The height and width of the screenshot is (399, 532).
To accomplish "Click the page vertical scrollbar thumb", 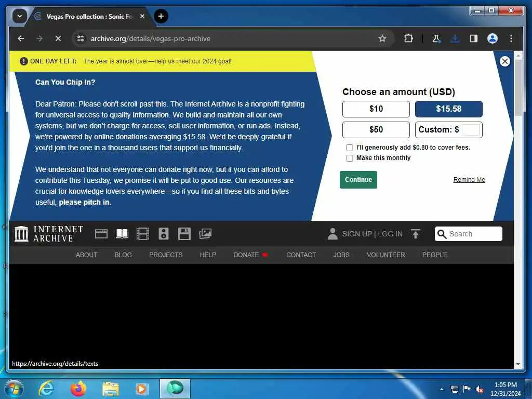I will [x=518, y=87].
